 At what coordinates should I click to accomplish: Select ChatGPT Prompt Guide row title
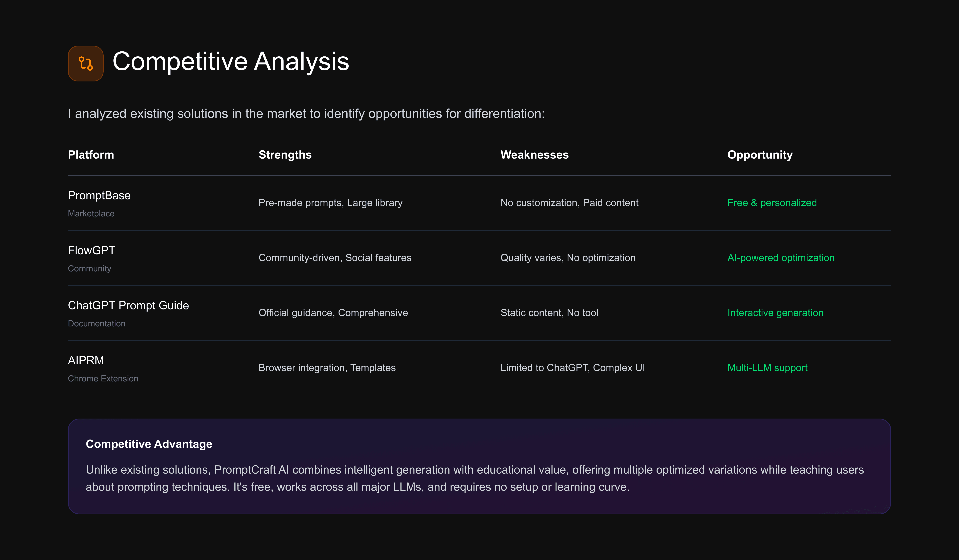point(128,306)
